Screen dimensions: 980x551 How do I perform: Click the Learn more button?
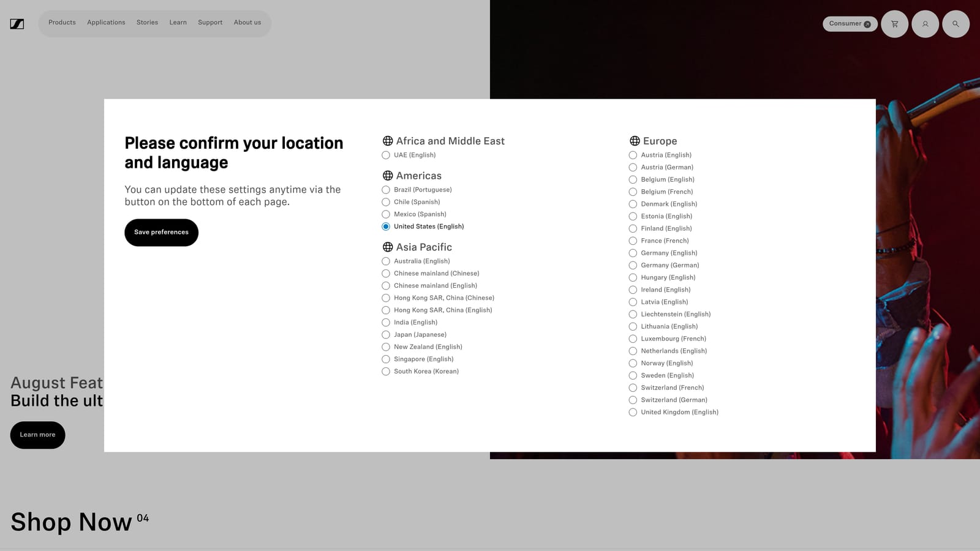[37, 435]
